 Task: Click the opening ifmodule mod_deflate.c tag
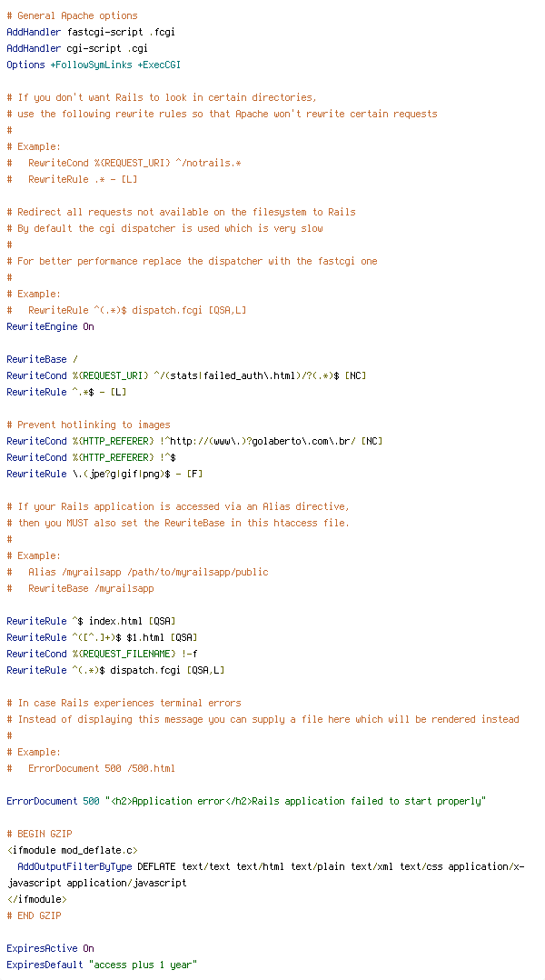click(x=72, y=850)
